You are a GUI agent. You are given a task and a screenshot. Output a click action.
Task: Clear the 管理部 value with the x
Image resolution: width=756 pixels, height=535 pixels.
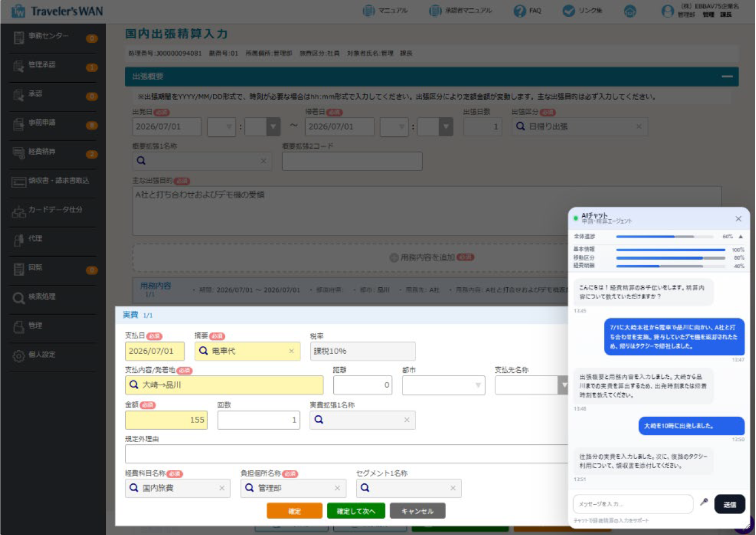337,488
